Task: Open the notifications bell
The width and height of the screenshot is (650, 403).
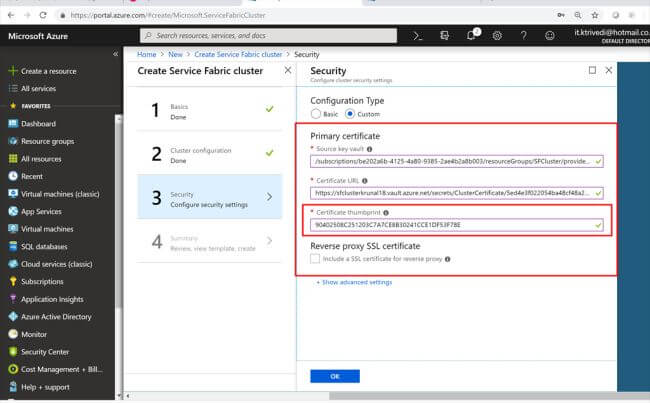Action: click(x=471, y=36)
